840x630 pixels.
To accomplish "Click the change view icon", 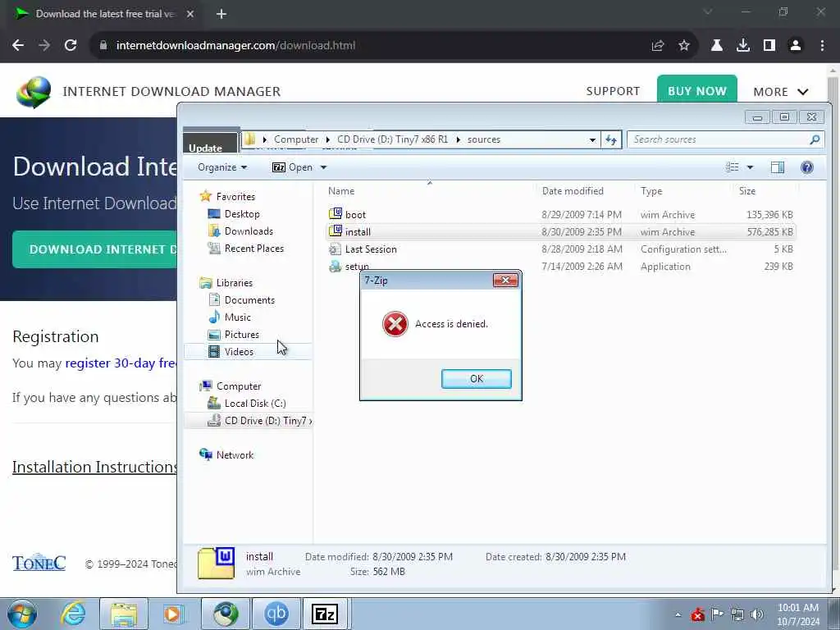I will tap(733, 167).
